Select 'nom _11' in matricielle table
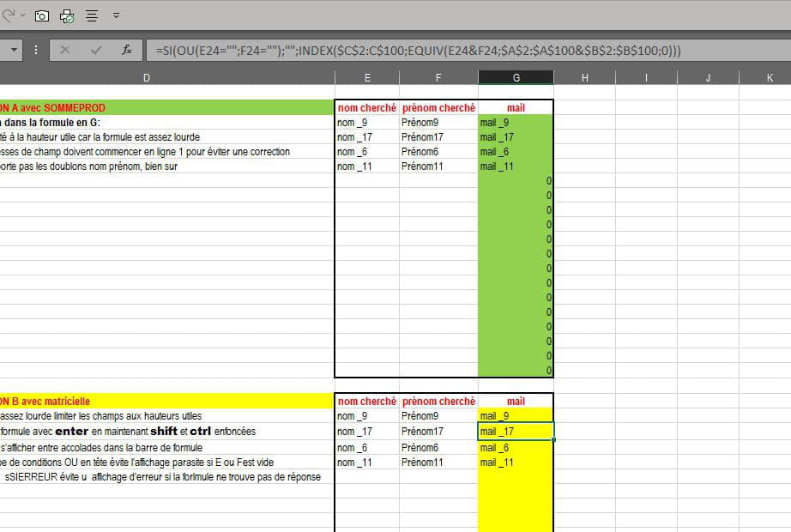791x532 pixels. pos(366,462)
